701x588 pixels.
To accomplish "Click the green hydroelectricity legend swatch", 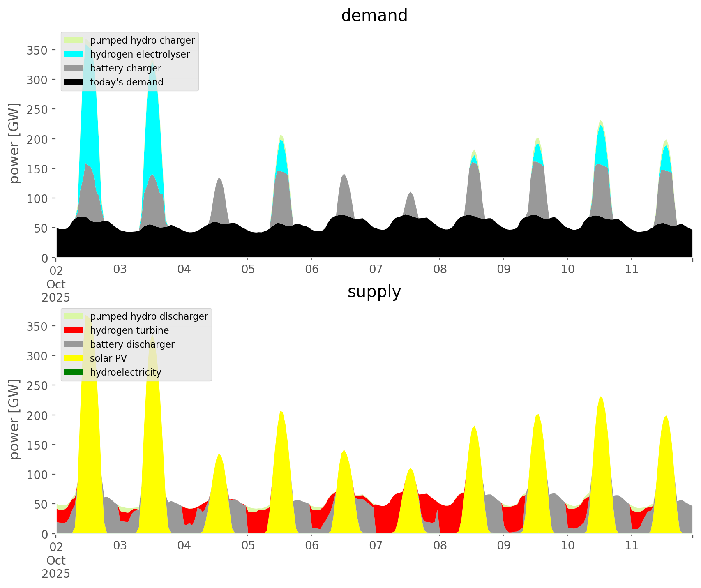I will click(74, 372).
